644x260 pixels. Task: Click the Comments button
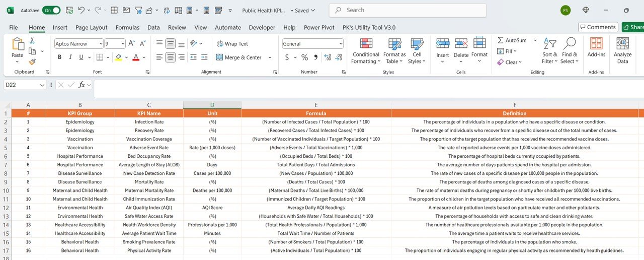click(598, 27)
